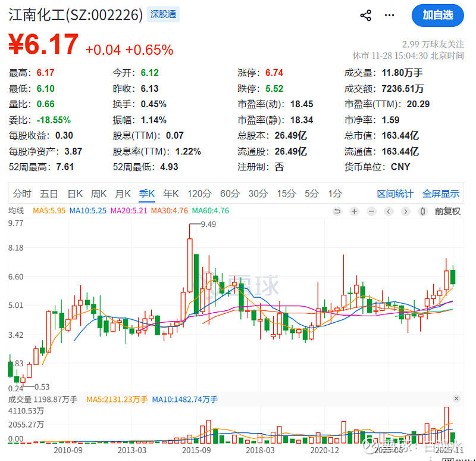This screenshot has height=461, width=476.
Task: Open 全屏显示 fullscreen view
Action: [441, 194]
